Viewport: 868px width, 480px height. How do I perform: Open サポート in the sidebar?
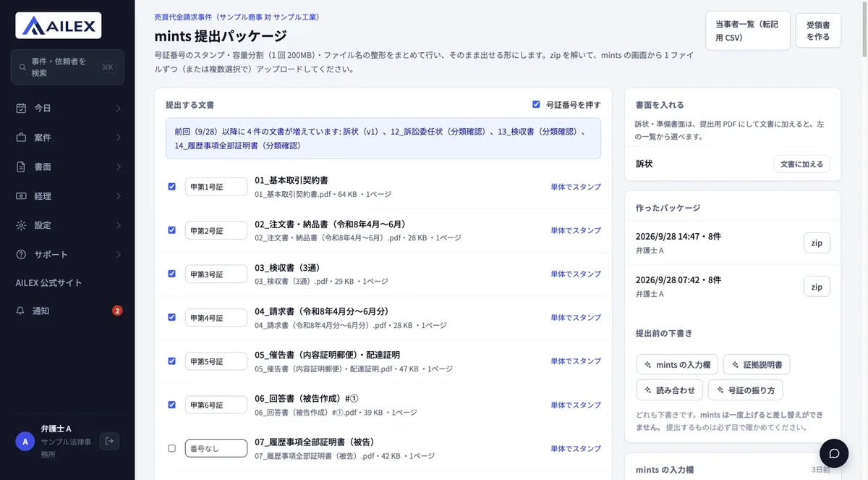67,254
